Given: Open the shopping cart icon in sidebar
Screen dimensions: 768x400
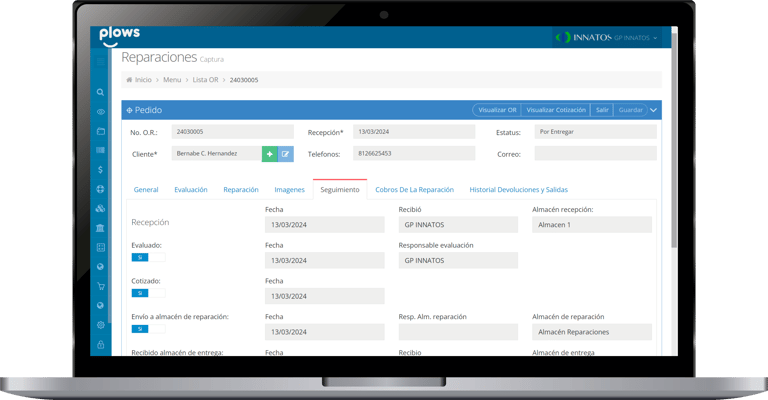Looking at the screenshot, I should tap(100, 286).
